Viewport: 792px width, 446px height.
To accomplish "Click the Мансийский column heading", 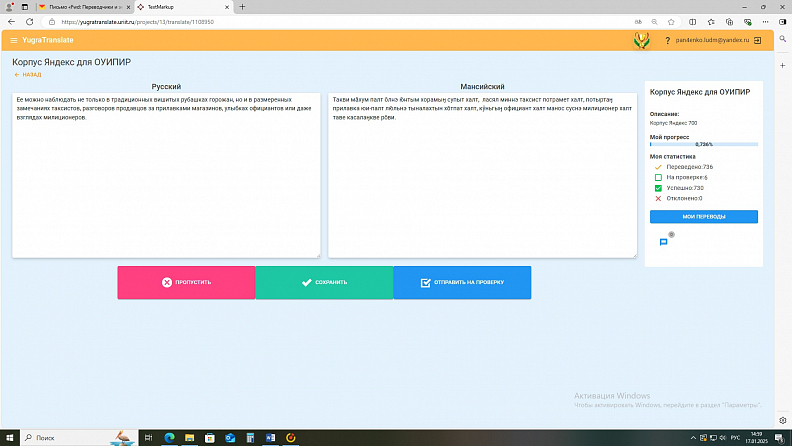I will coord(482,87).
